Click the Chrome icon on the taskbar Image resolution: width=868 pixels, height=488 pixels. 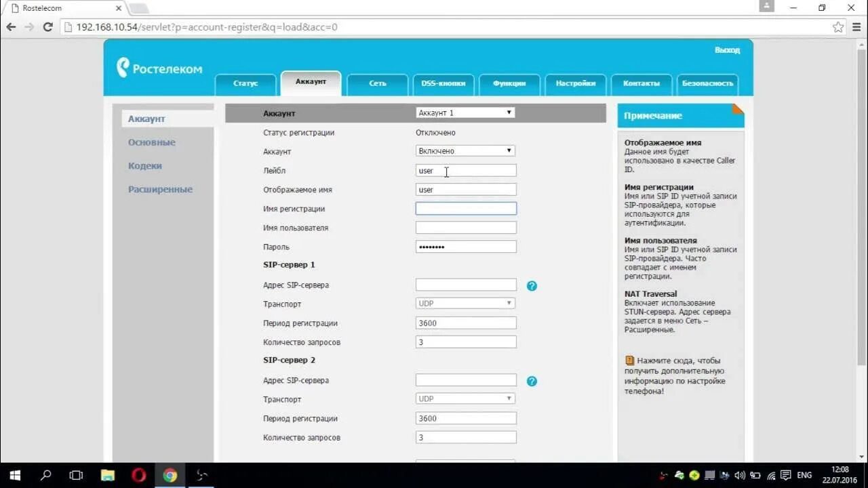click(x=170, y=475)
